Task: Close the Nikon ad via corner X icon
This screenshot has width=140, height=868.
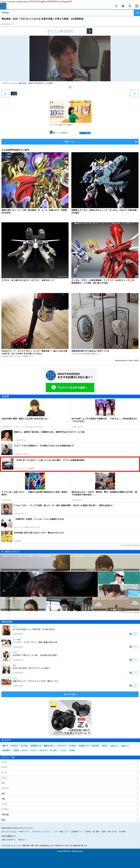Action: coord(90,701)
